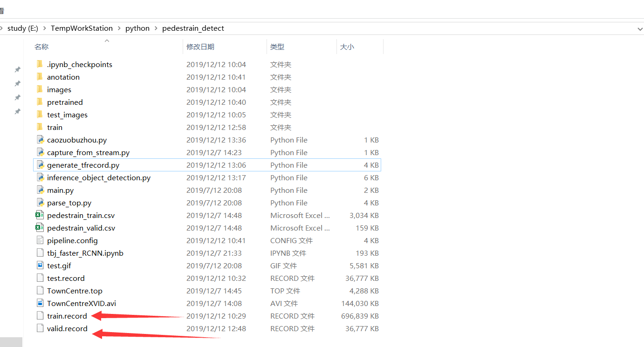
Task: Click date 2019/12/12 12:58 of train folder
Action: pos(216,127)
